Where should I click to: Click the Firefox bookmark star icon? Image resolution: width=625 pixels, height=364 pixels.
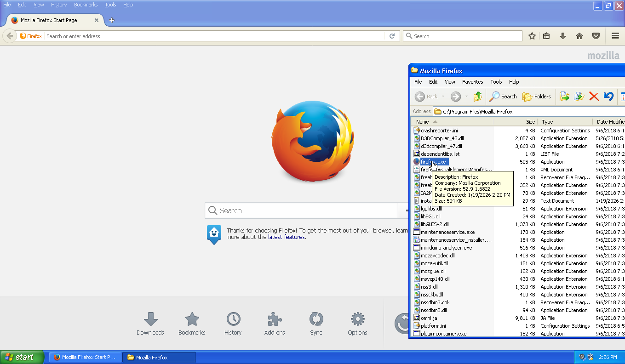[532, 36]
